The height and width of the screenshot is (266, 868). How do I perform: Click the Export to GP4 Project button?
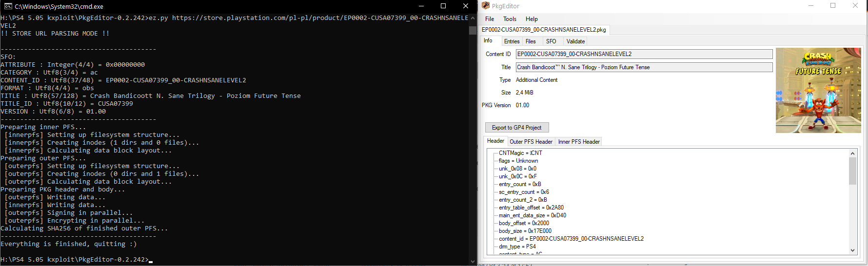[x=516, y=128]
